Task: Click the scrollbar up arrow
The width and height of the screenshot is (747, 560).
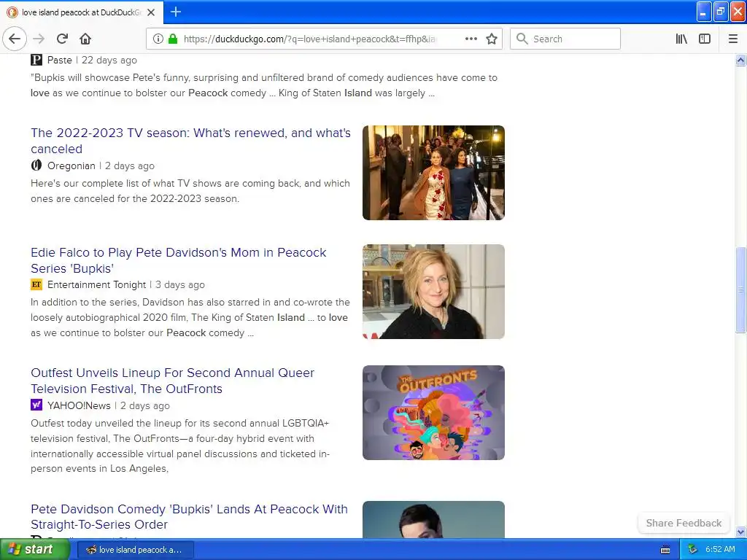Action: [740, 60]
